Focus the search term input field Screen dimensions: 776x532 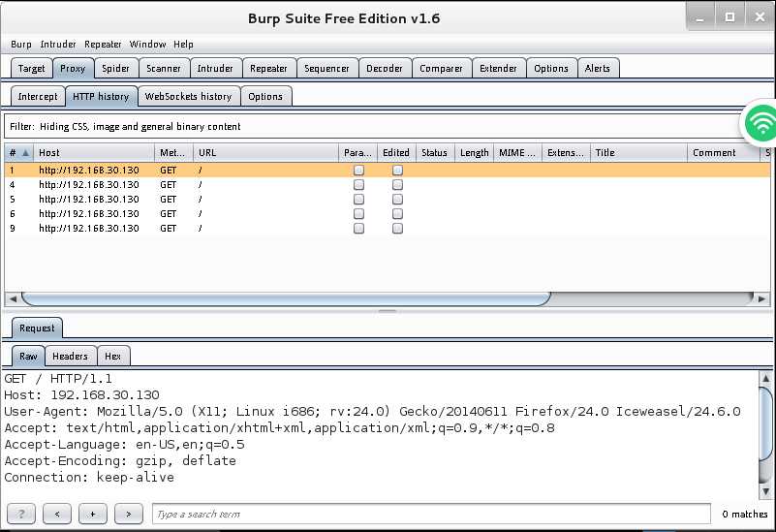point(431,514)
